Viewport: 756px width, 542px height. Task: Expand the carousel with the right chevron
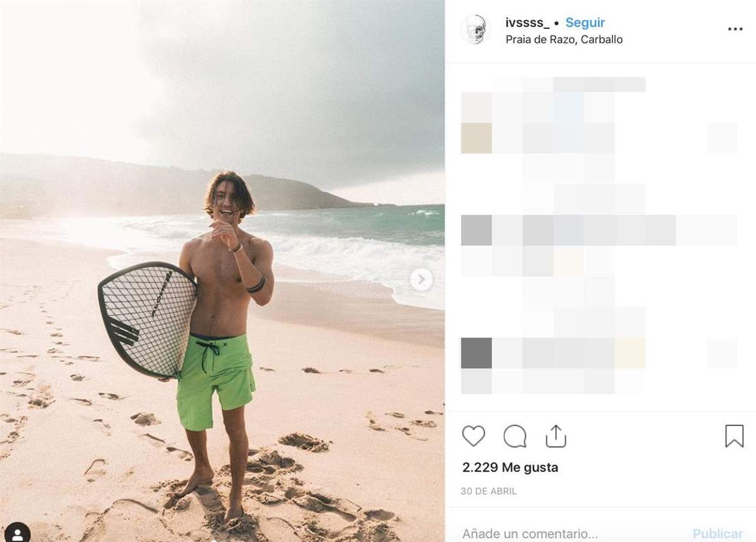(x=421, y=279)
